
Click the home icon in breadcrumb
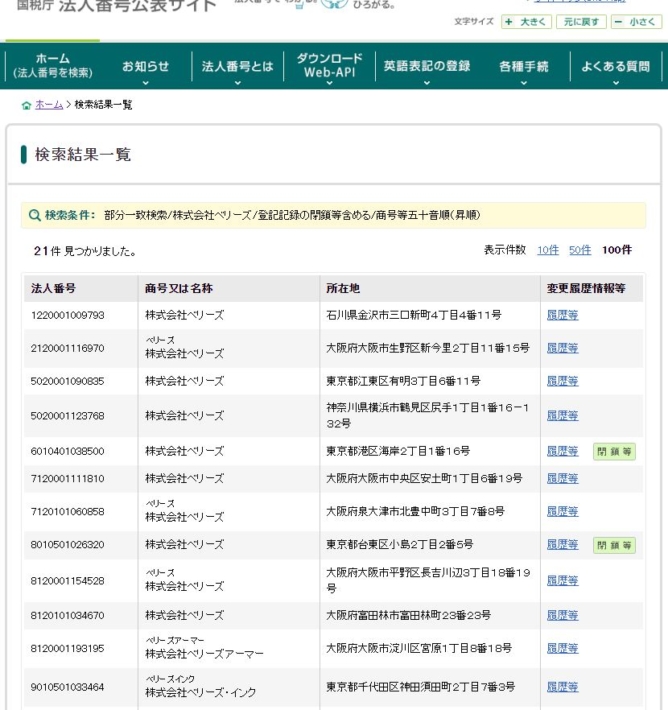(26, 106)
